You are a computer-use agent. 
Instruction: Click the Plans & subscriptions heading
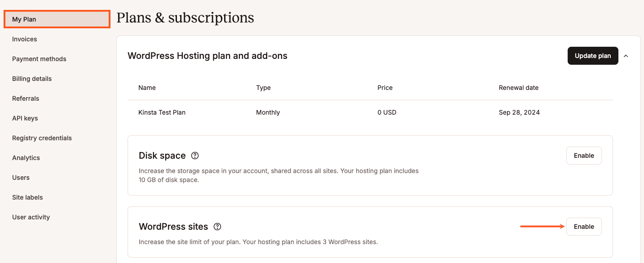tap(185, 18)
